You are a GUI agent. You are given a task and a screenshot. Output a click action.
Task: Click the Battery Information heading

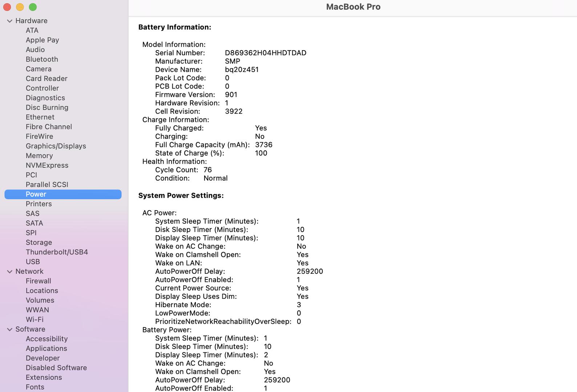point(175,27)
